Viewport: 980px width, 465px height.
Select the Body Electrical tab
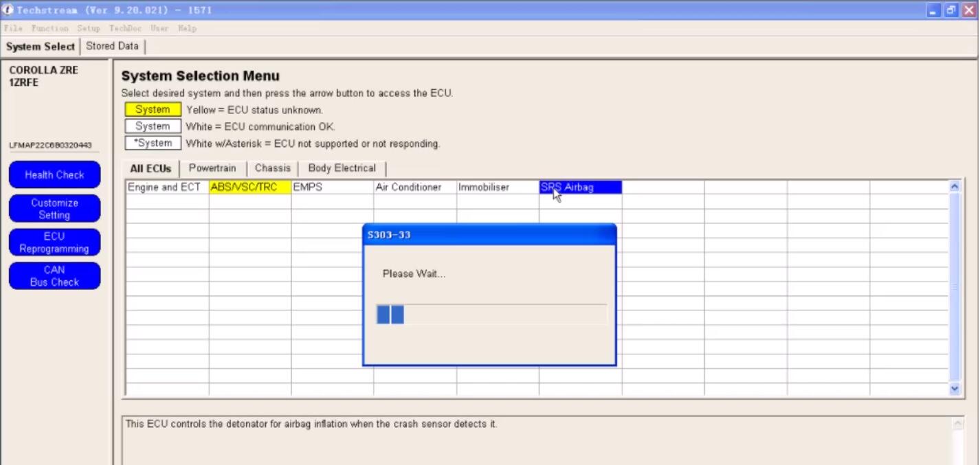[342, 168]
